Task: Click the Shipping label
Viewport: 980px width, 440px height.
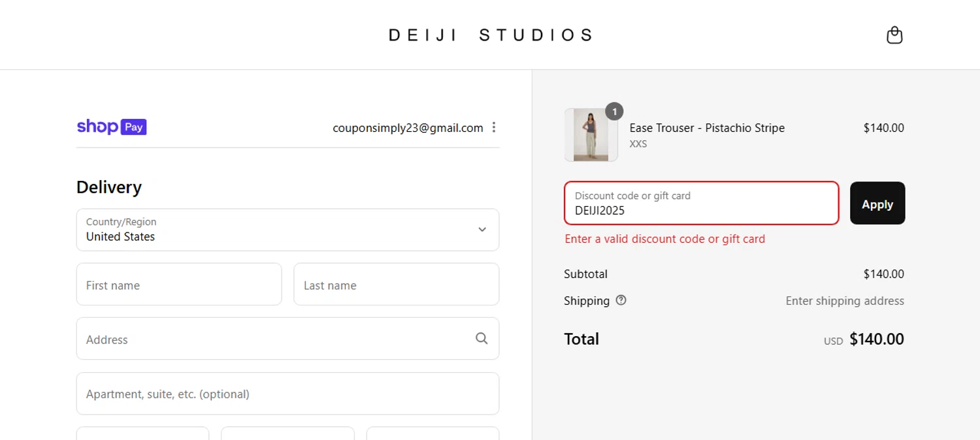Action: (587, 301)
